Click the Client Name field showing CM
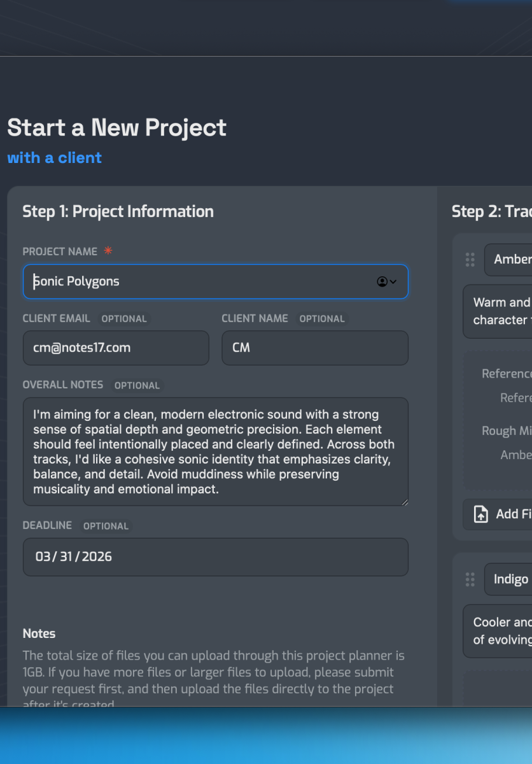 point(314,348)
